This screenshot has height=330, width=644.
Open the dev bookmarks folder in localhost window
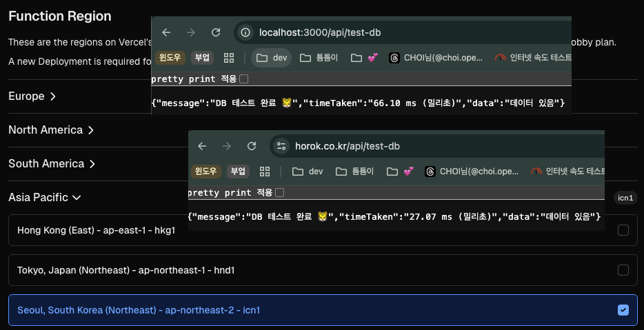[x=272, y=58]
